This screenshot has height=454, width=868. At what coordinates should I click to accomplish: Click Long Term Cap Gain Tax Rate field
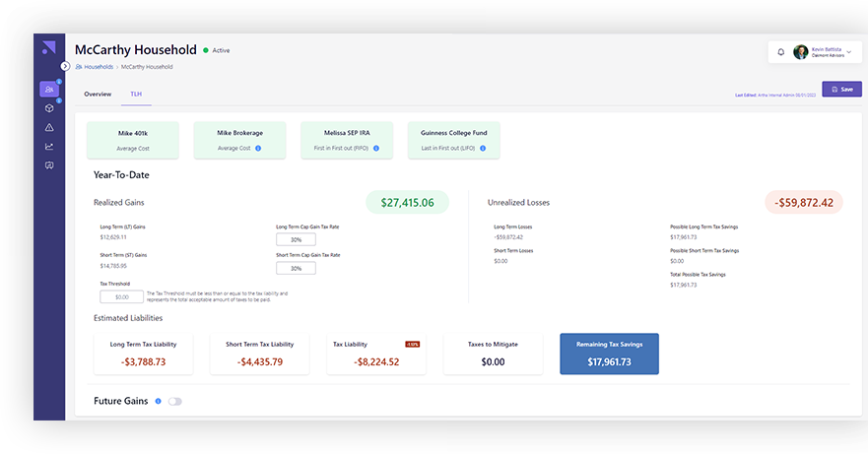[x=296, y=239]
